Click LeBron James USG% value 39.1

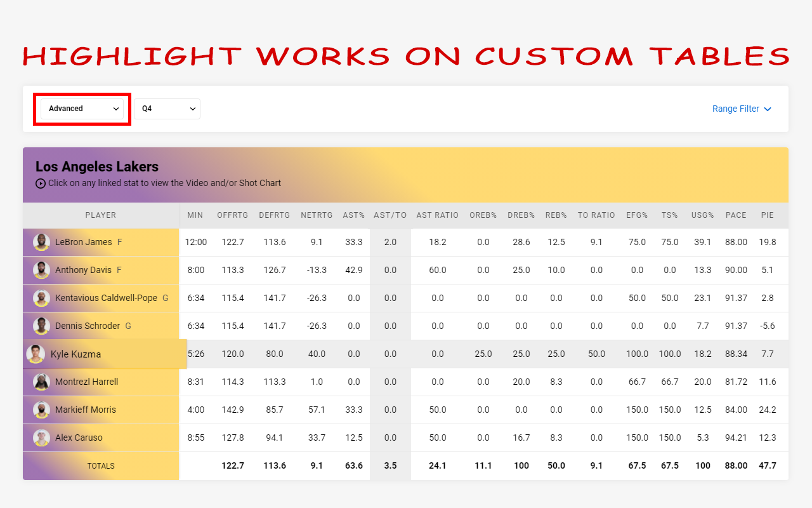[703, 242]
